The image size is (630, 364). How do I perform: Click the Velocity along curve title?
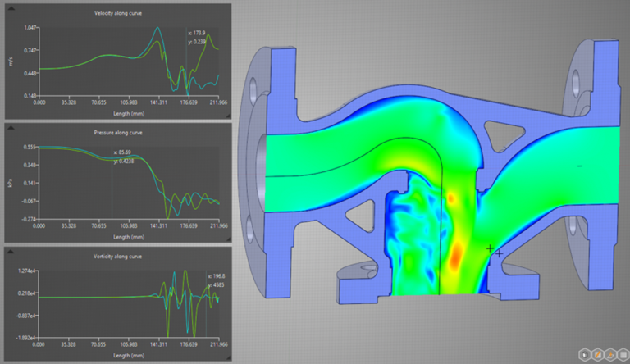pos(118,13)
